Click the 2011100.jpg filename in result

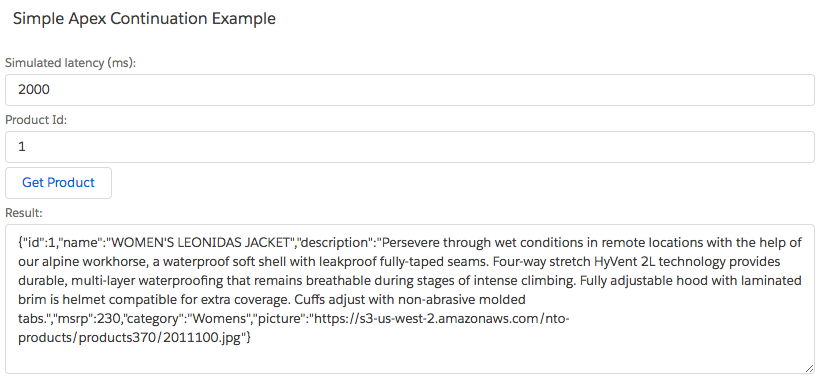pos(202,337)
